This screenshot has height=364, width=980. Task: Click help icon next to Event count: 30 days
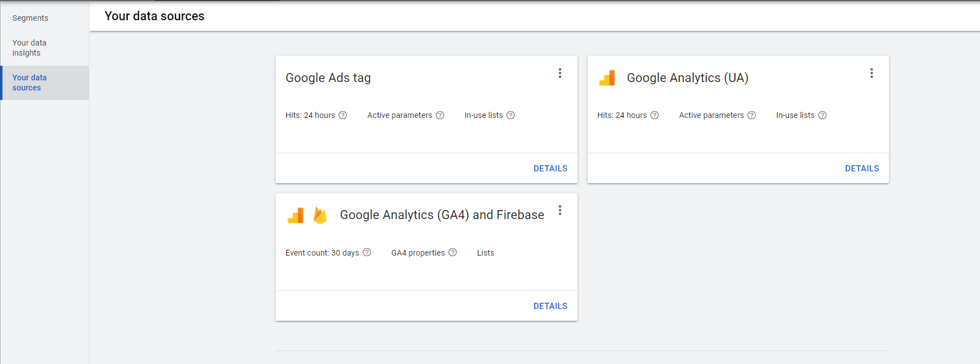[x=367, y=252]
